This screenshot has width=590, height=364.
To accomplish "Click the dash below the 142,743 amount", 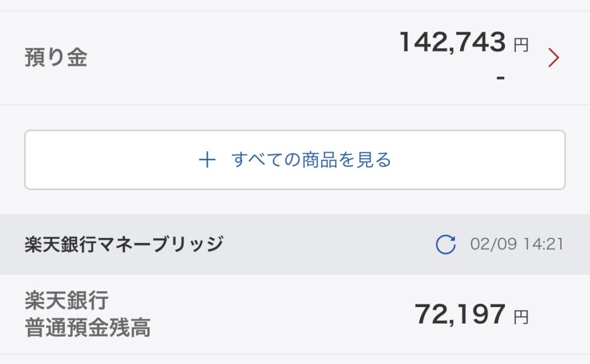I will click(500, 76).
